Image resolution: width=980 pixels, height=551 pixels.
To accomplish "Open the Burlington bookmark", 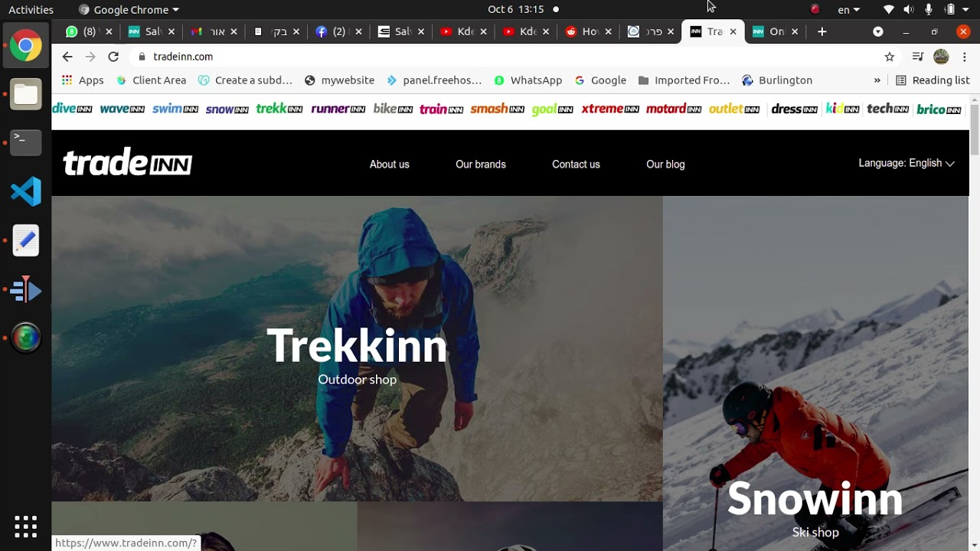I will [x=777, y=80].
